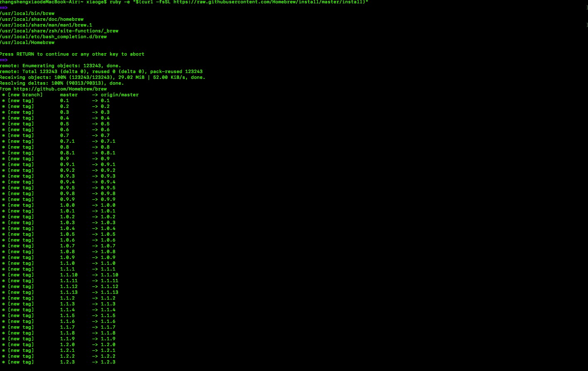This screenshot has height=371, width=588.
Task: Click the new tag row for 1.2.2
Action: pyautogui.click(x=59, y=356)
